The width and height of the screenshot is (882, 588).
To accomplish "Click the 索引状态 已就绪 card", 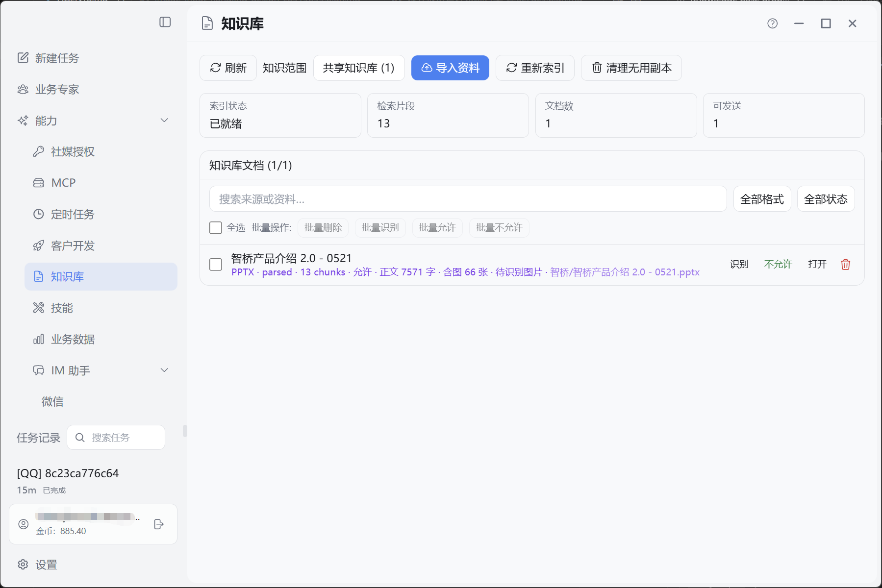I will coord(280,115).
